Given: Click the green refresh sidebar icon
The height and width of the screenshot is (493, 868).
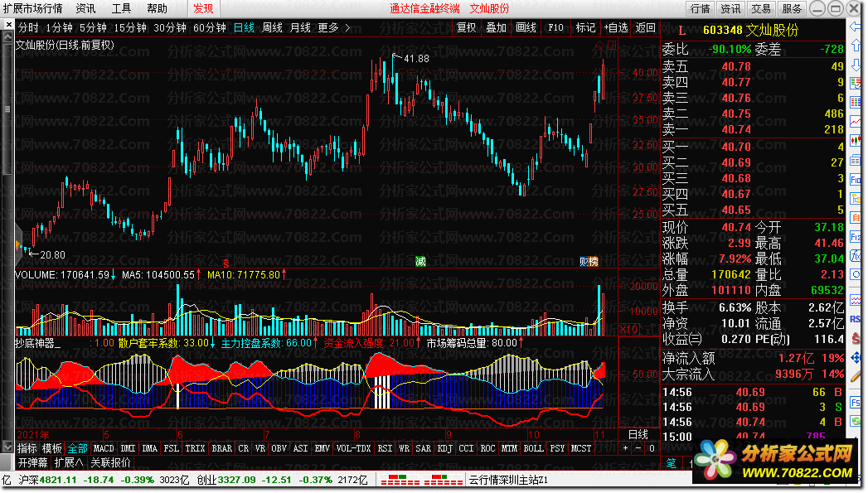Looking at the screenshot, I should coord(856,421).
